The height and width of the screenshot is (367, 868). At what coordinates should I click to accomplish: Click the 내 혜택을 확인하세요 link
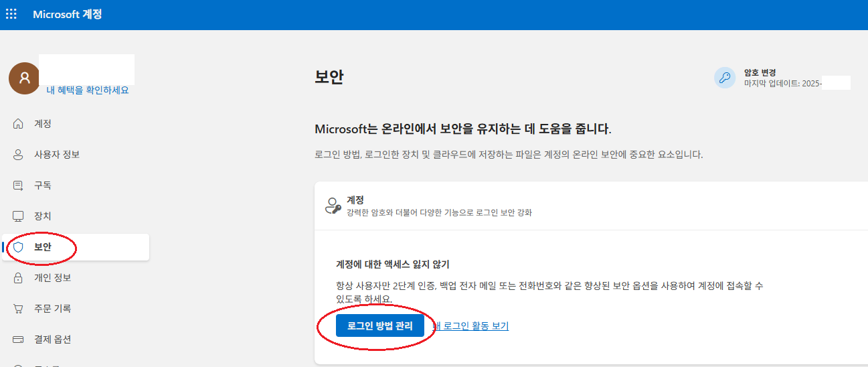[x=88, y=90]
